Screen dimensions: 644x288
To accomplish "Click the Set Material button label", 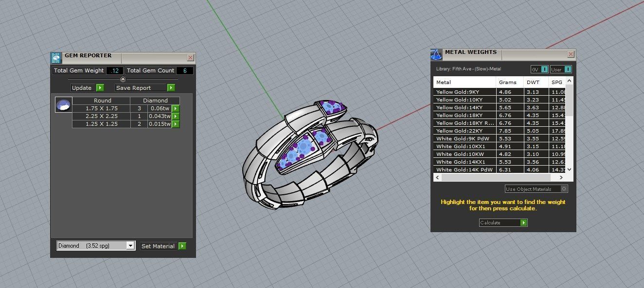I will tap(158, 246).
